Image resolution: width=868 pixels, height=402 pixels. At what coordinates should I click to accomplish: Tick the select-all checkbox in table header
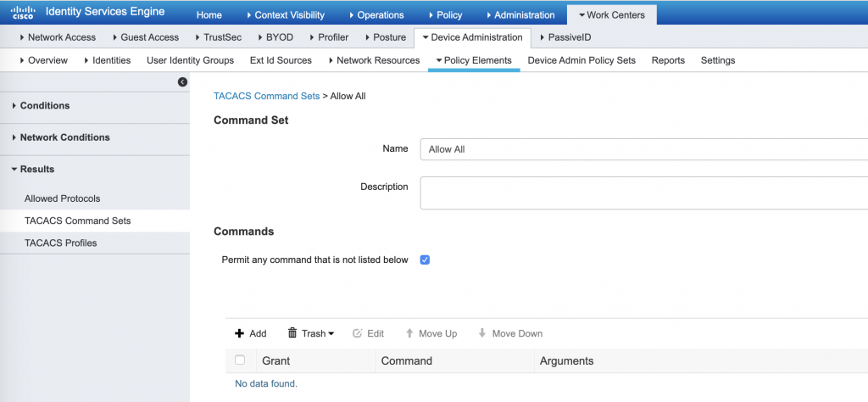click(240, 360)
